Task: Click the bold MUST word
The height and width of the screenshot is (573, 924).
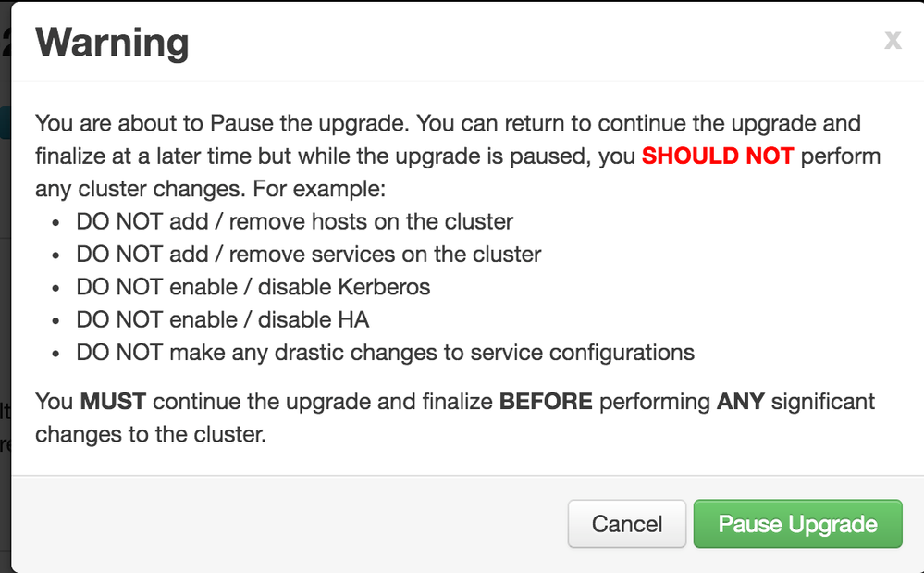Action: (x=115, y=402)
